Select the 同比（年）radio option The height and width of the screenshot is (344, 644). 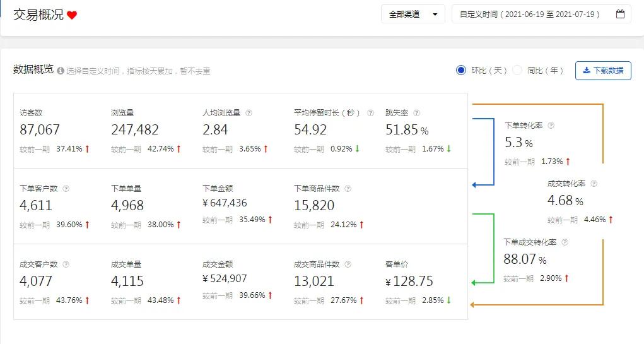517,70
